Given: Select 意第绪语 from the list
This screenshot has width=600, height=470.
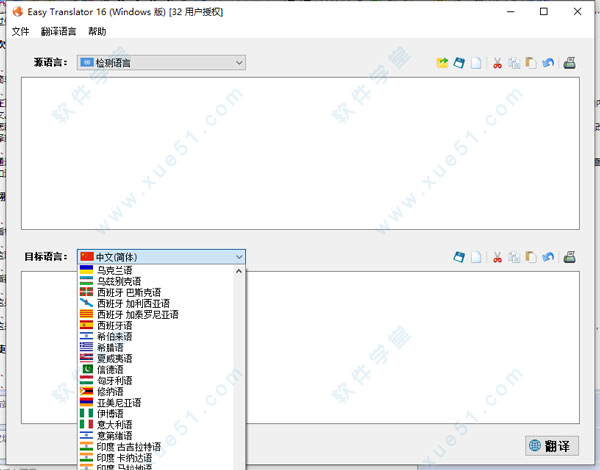Looking at the screenshot, I should coord(156,436).
